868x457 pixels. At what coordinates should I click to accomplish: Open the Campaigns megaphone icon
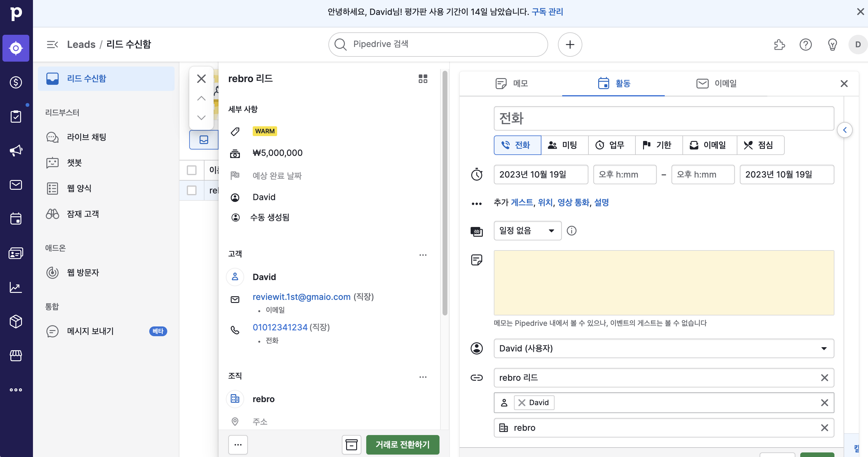click(x=16, y=150)
